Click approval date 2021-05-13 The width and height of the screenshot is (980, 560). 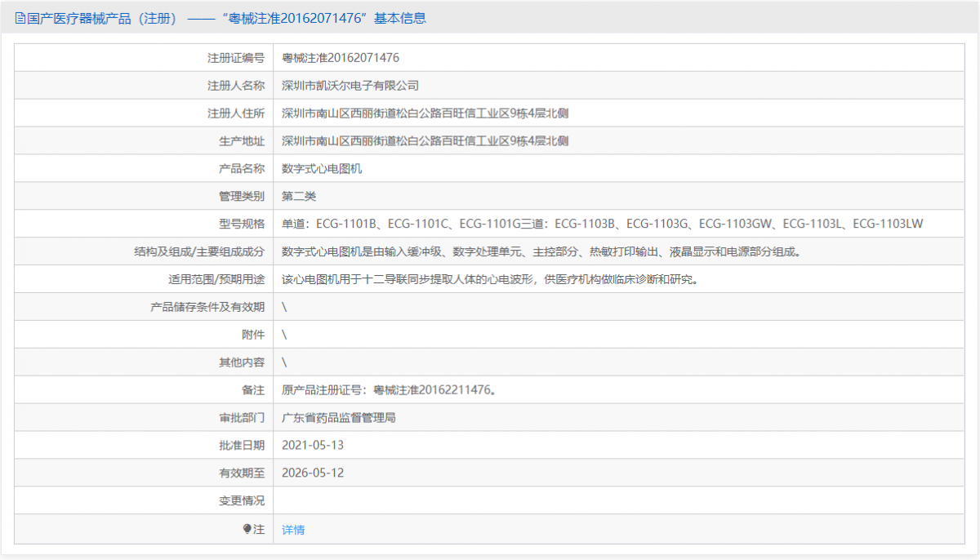coord(313,447)
